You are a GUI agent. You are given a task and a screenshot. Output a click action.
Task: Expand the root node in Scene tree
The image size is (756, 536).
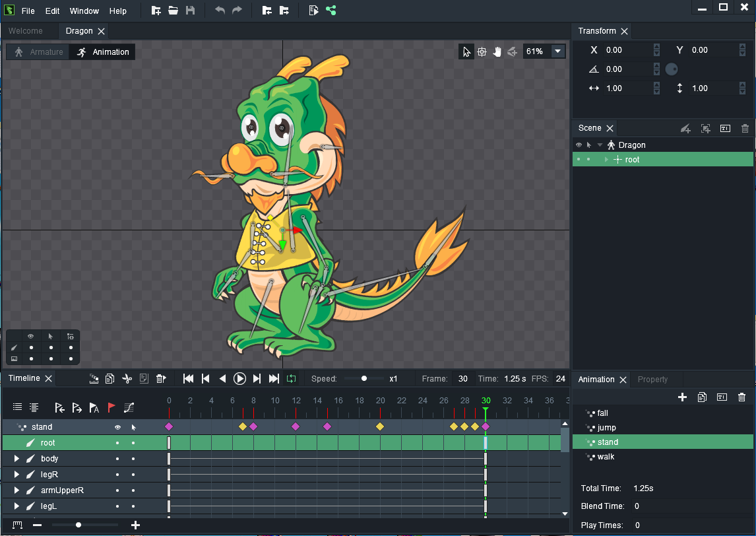tap(606, 160)
